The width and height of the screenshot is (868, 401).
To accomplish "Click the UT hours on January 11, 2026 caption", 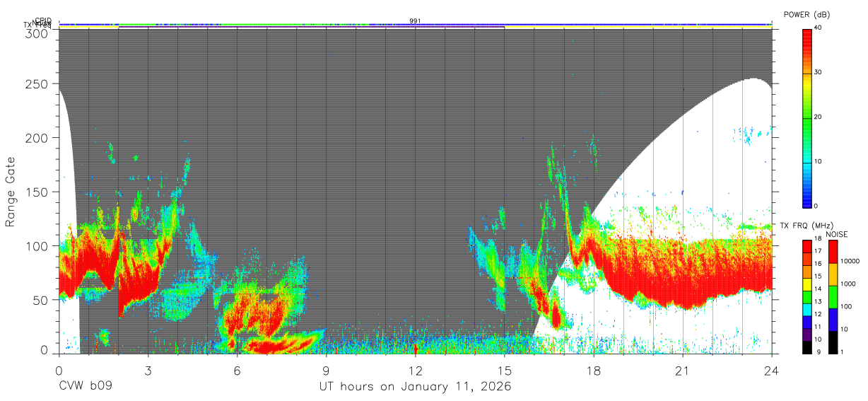I will [x=415, y=387].
